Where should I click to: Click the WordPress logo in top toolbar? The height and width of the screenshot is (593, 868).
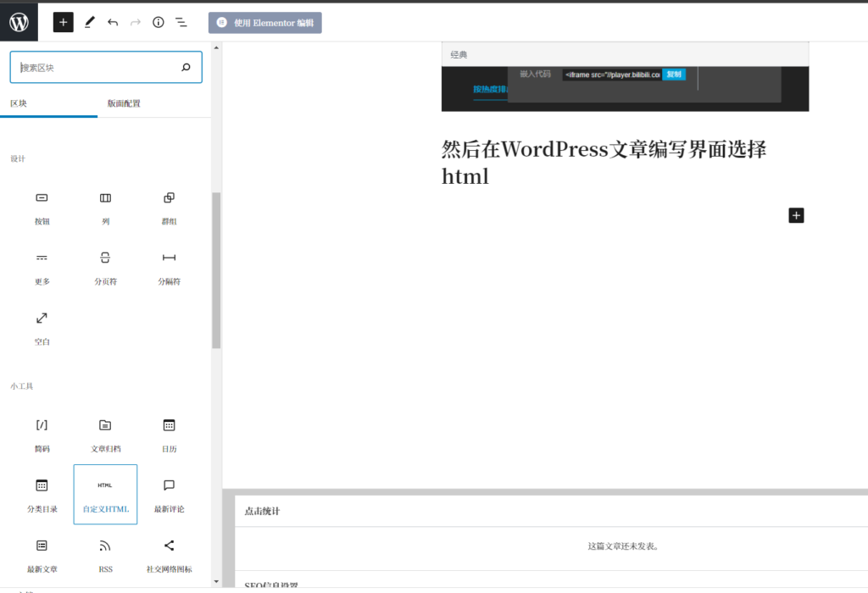click(x=19, y=21)
